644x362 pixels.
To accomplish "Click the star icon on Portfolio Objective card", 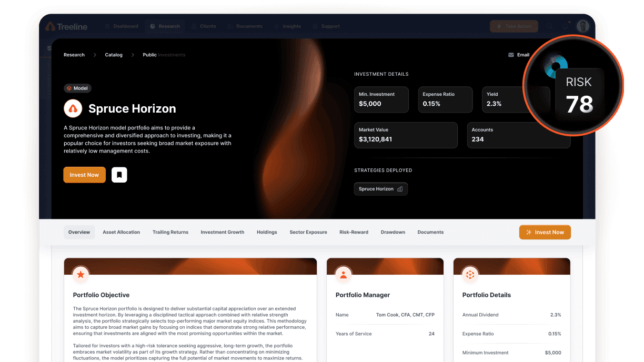I will (x=80, y=274).
